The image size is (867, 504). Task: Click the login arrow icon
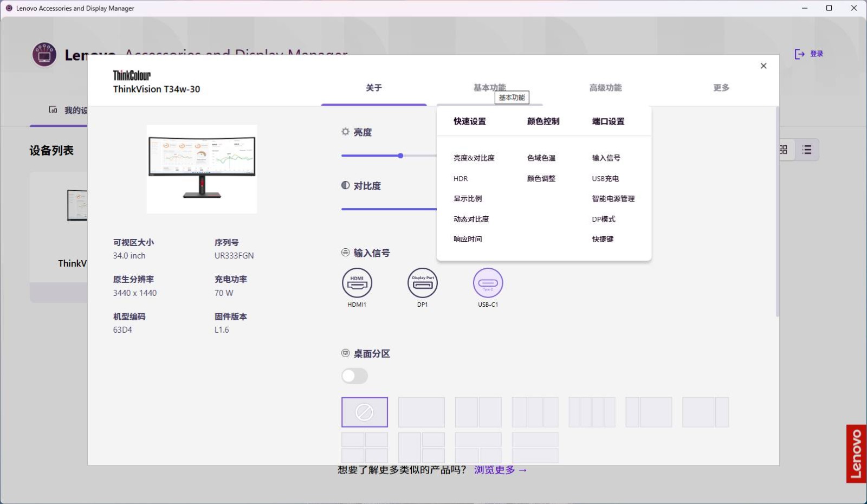pos(800,54)
